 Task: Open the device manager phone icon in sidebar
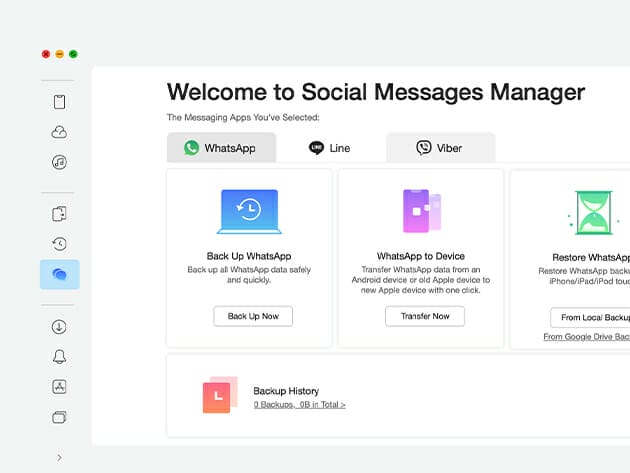(x=59, y=101)
